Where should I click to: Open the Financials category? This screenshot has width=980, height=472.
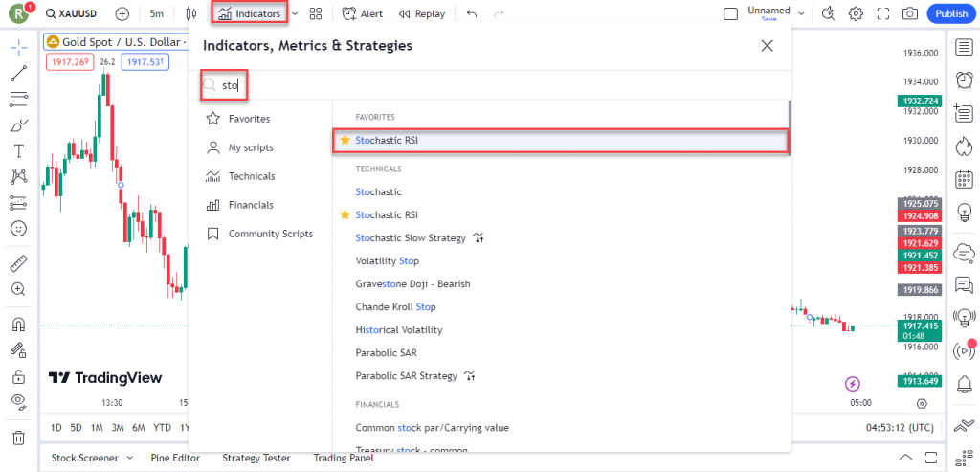coord(251,205)
